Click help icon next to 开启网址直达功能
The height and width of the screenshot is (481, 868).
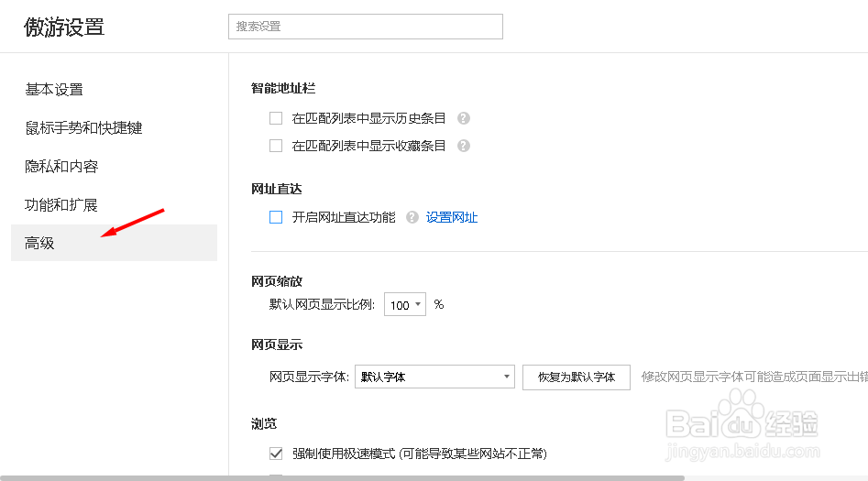[x=412, y=218]
